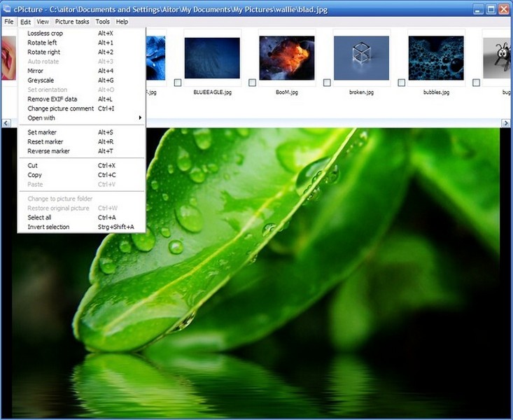The width and height of the screenshot is (513, 420).
Task: Maximize the cPicture window
Action: (x=491, y=10)
